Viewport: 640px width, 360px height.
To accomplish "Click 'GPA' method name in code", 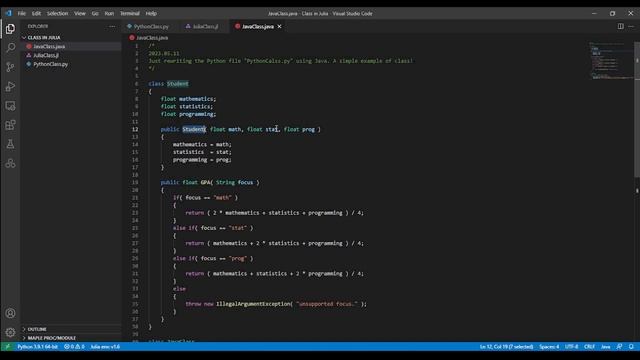I will (205, 182).
